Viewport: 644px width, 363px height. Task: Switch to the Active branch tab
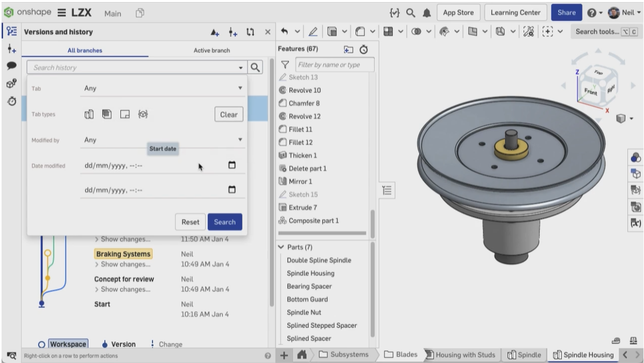pyautogui.click(x=212, y=51)
